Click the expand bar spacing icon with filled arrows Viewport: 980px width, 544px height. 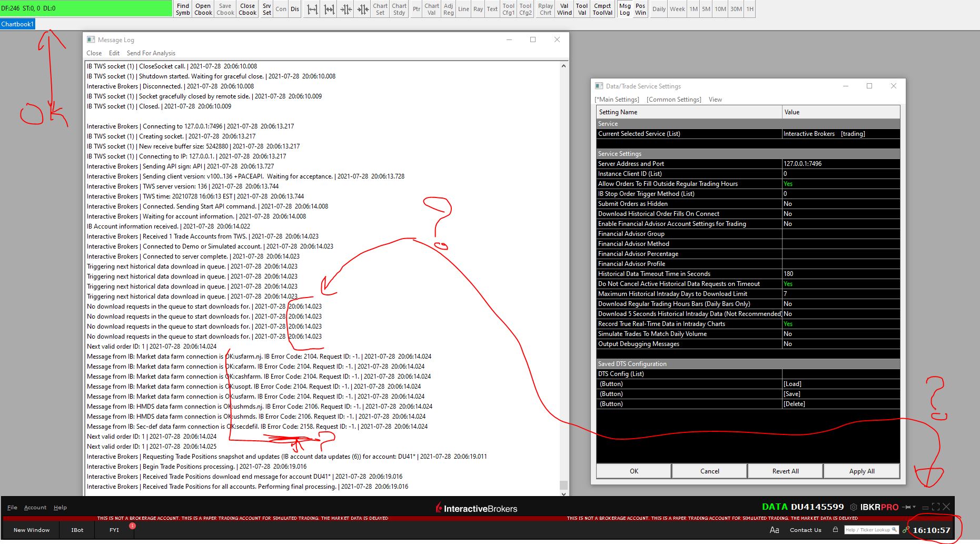329,9
